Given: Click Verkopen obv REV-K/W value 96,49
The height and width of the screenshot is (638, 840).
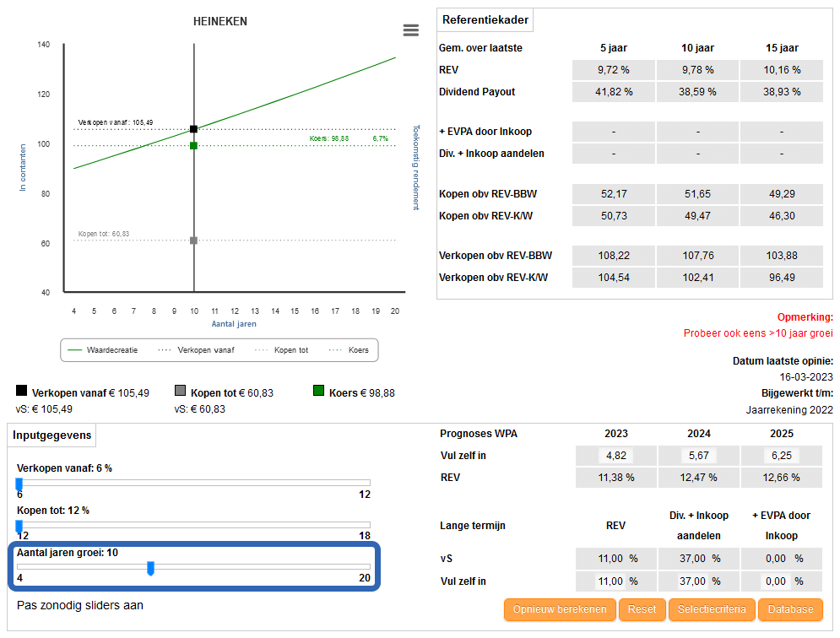Looking at the screenshot, I should click(x=782, y=278).
